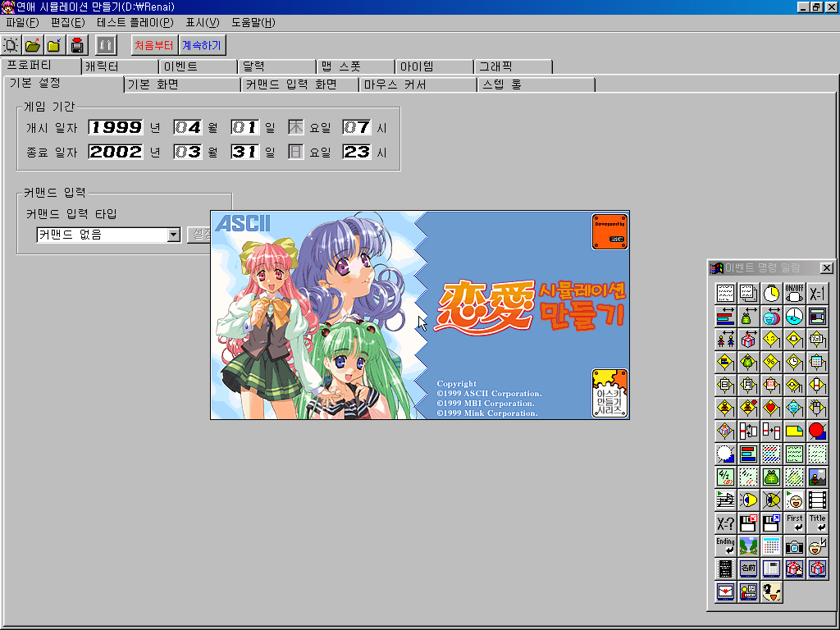Click the splash screen image to dismiss it
The width and height of the screenshot is (840, 630).
420,315
